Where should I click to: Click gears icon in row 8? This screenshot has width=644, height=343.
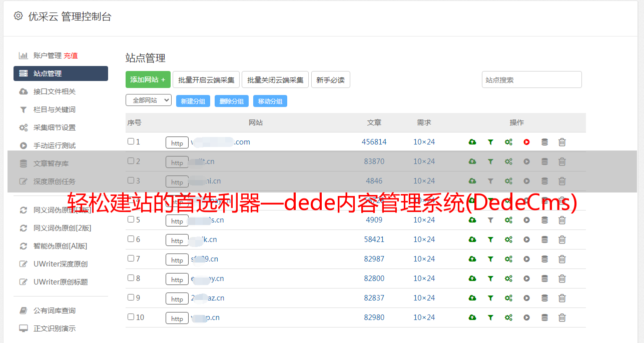tap(508, 278)
